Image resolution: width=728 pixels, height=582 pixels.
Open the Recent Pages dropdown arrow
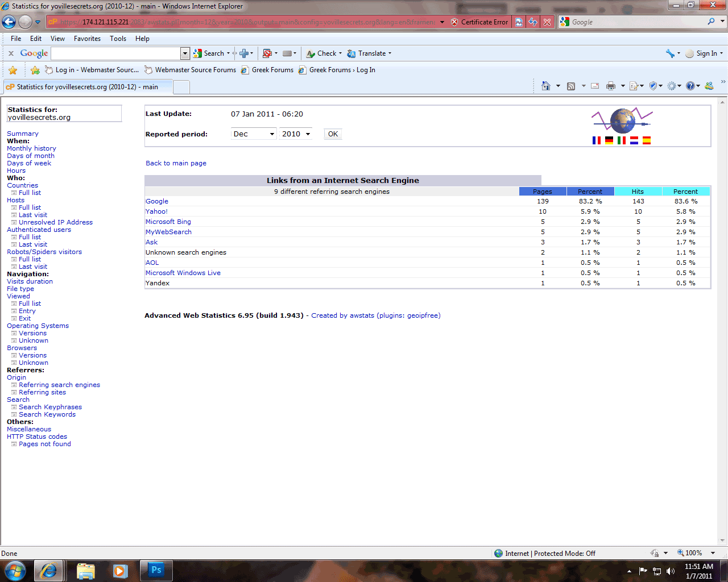pyautogui.click(x=38, y=22)
